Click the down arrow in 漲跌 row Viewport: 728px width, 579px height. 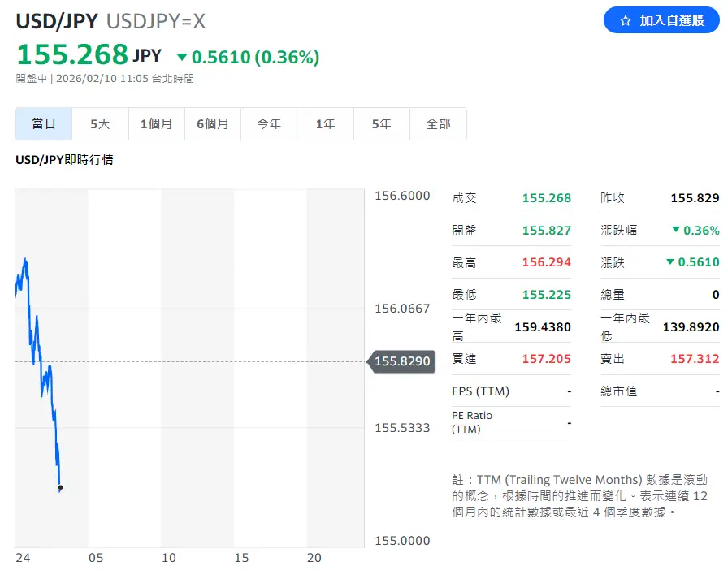tap(669, 262)
